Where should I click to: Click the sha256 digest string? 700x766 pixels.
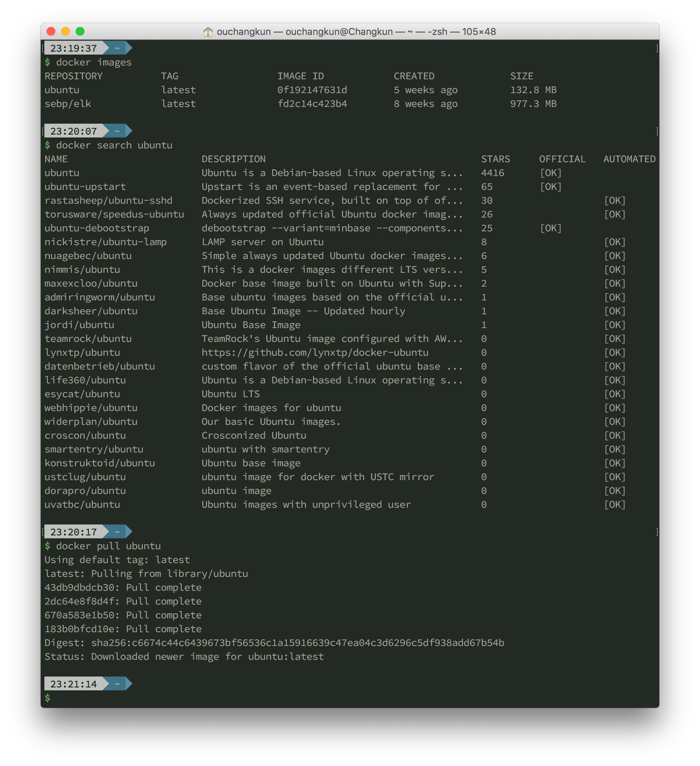click(298, 643)
